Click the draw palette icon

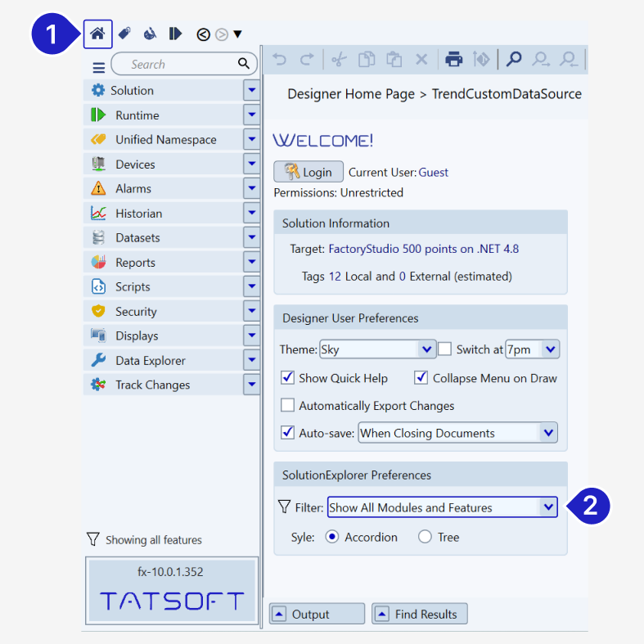point(149,34)
